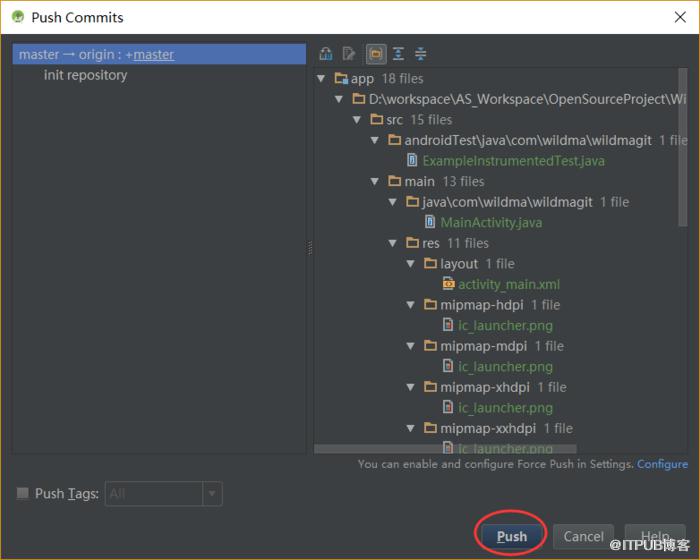700x560 pixels.
Task: Click the horizontal scrollbar of file tree
Action: [x=445, y=448]
